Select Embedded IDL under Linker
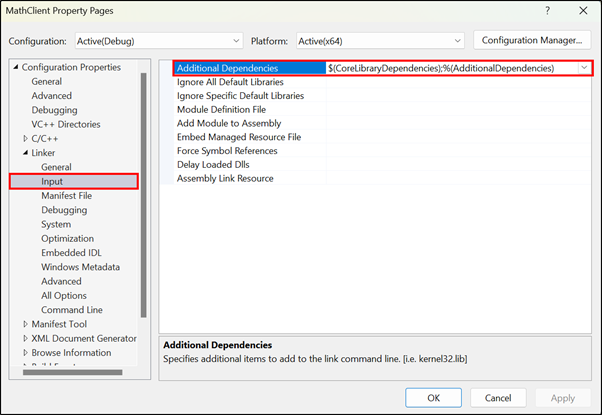This screenshot has width=602, height=415. [x=71, y=253]
